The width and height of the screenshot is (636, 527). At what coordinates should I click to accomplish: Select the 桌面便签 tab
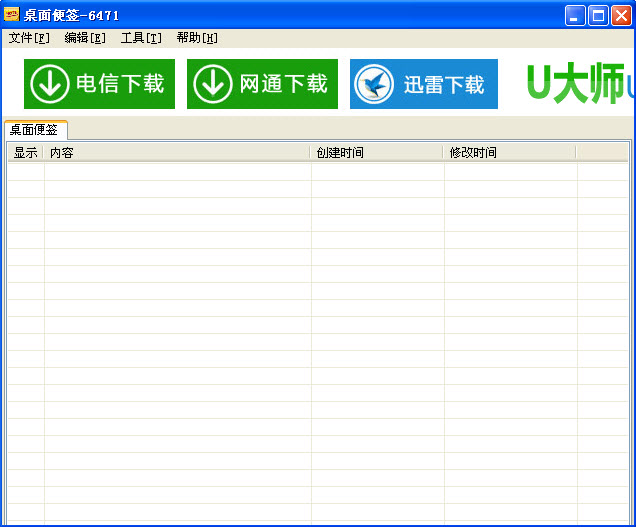[35, 130]
